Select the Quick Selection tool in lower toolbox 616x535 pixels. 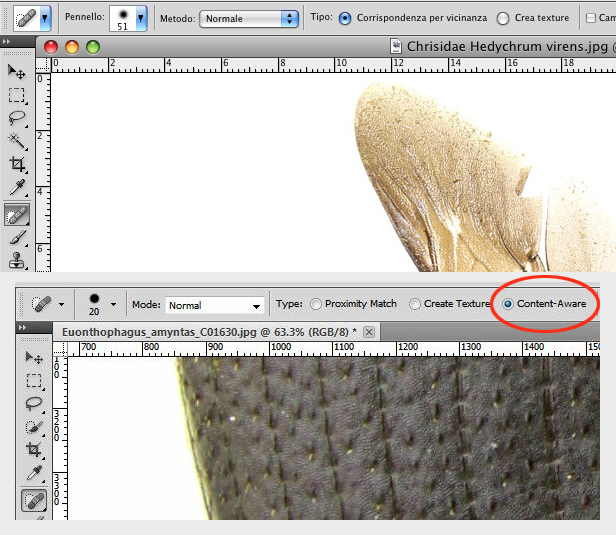[35, 427]
